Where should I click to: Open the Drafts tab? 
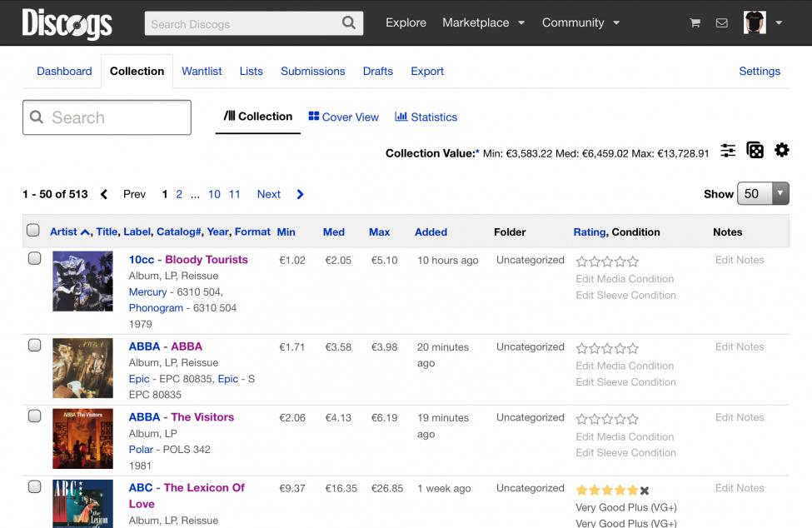pyautogui.click(x=378, y=72)
